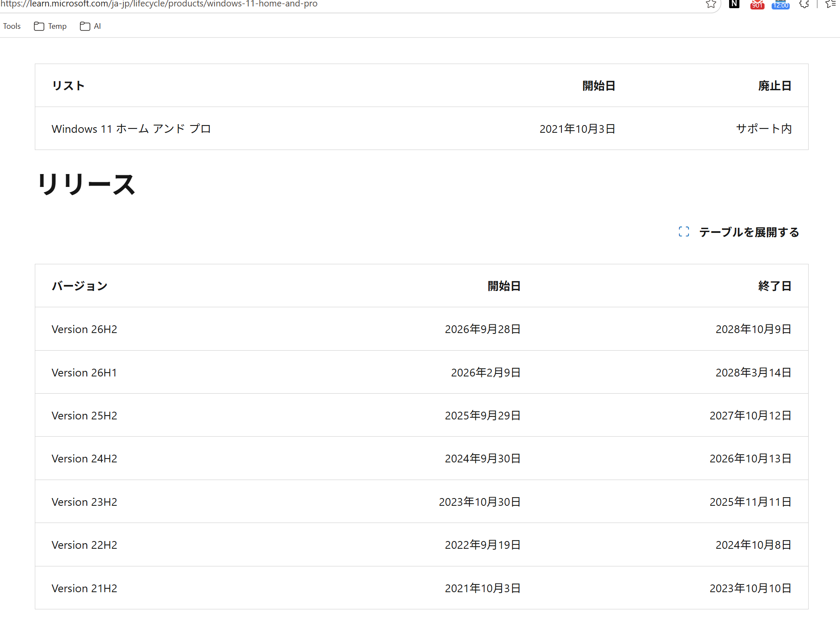This screenshot has height=630, width=840.
Task: Select the 2021年10月3日 date in list table
Action: 577,128
